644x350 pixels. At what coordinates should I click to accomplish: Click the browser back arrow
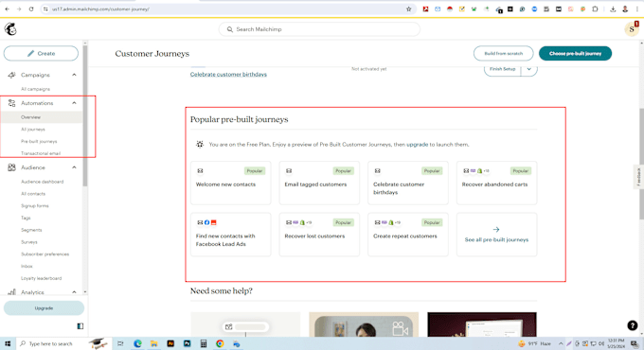(x=7, y=9)
